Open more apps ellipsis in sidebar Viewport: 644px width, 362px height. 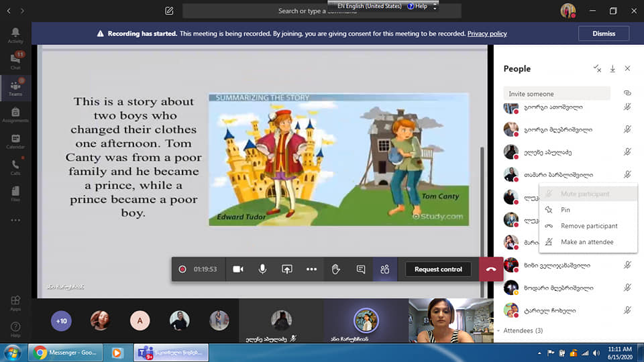pyautogui.click(x=15, y=220)
